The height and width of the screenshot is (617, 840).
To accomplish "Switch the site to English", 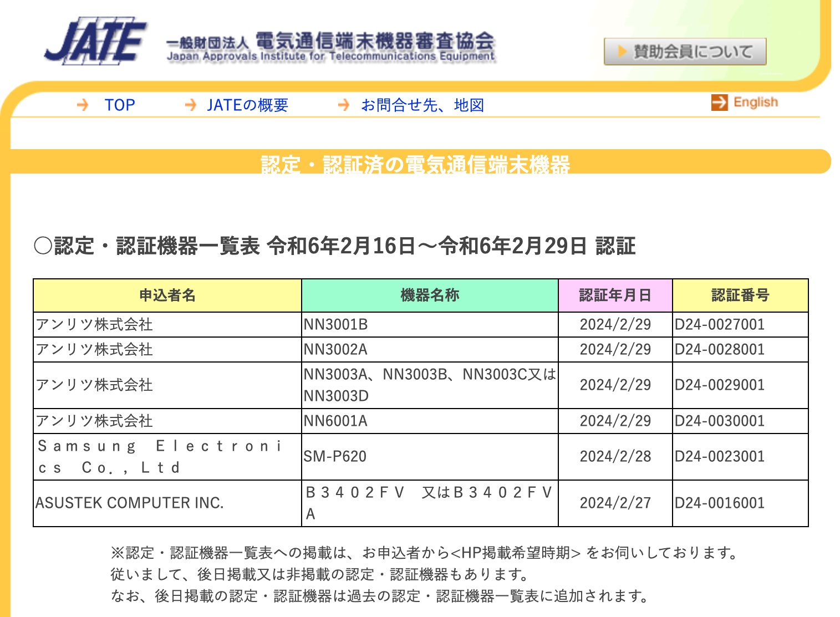I will (756, 102).
